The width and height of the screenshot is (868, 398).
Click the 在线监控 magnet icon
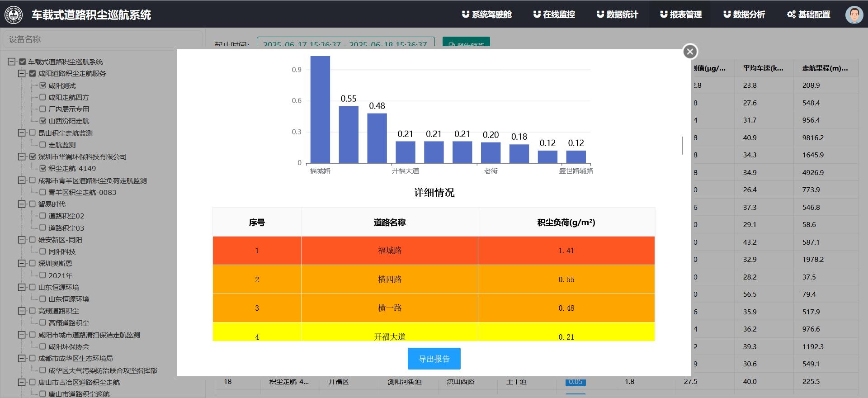click(537, 14)
